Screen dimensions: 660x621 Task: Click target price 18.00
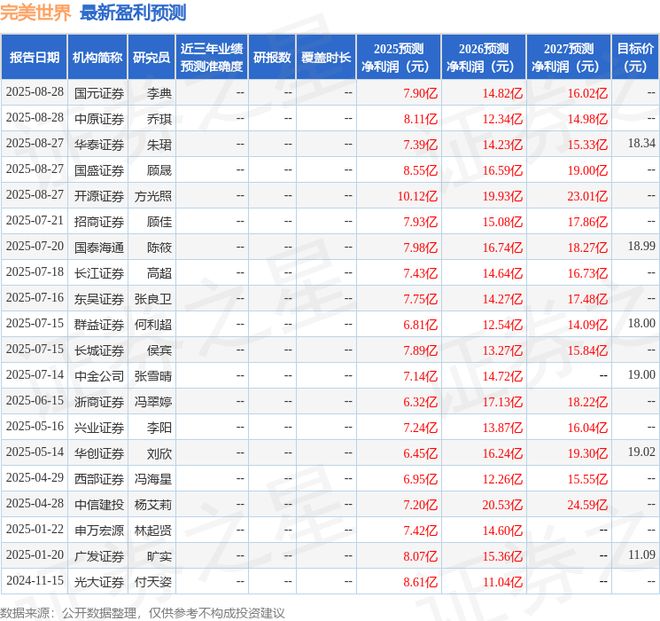tap(641, 323)
